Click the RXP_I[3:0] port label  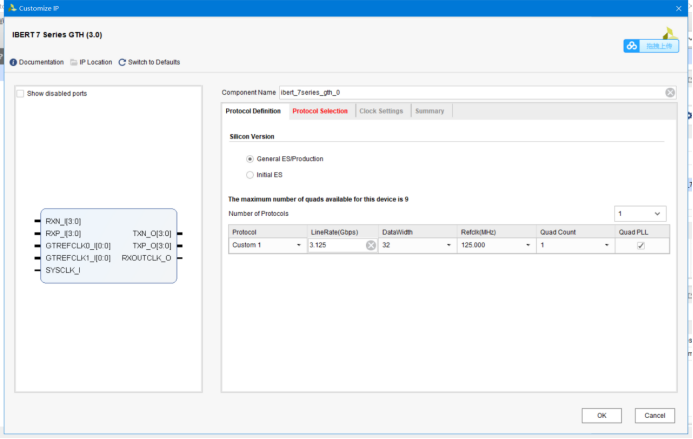click(x=63, y=234)
